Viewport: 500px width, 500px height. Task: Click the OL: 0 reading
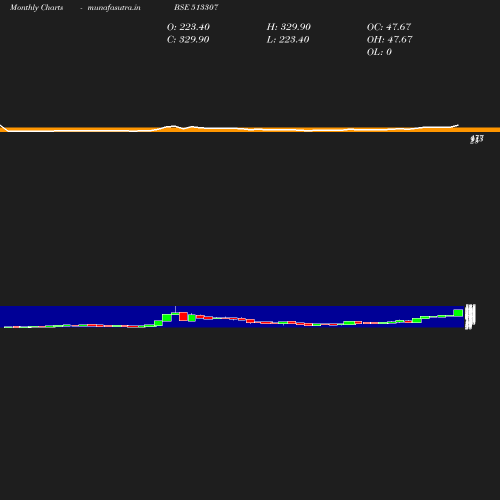(379, 52)
